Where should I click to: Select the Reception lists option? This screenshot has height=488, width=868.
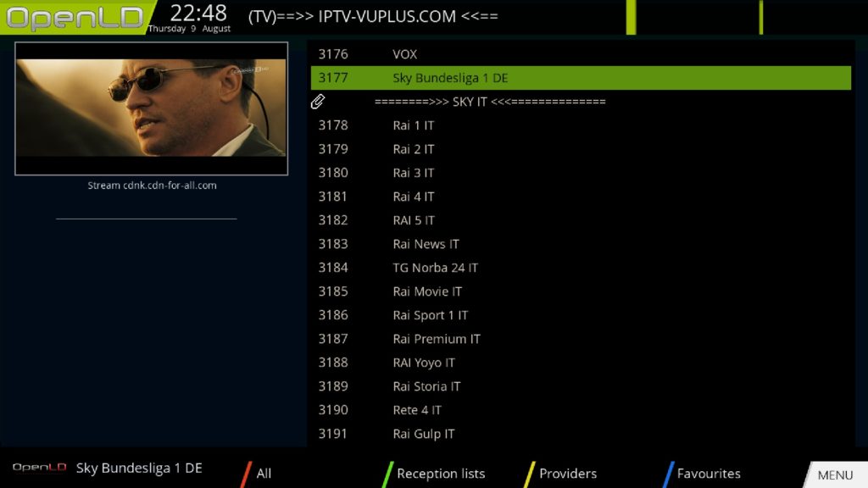[442, 474]
